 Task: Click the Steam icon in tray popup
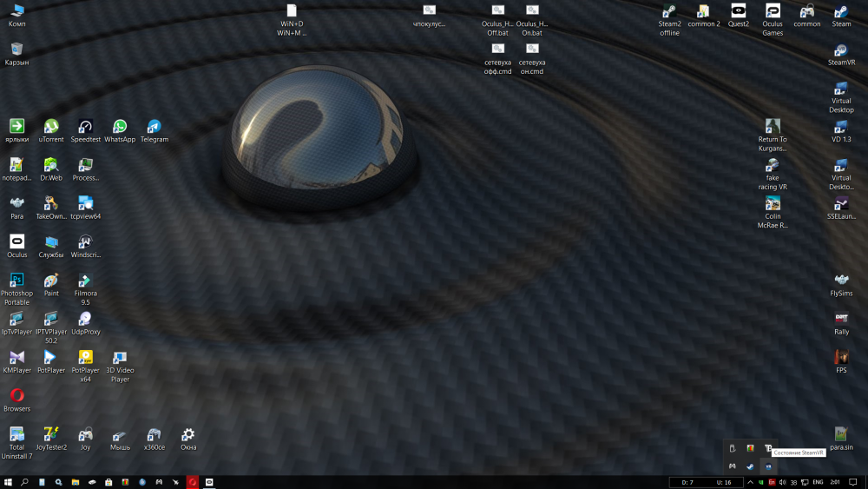point(750,466)
